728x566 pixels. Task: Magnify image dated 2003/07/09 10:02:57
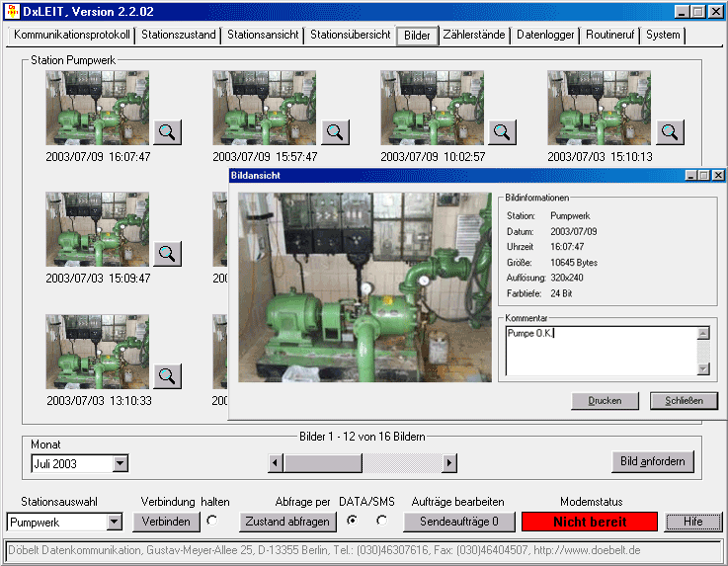502,132
